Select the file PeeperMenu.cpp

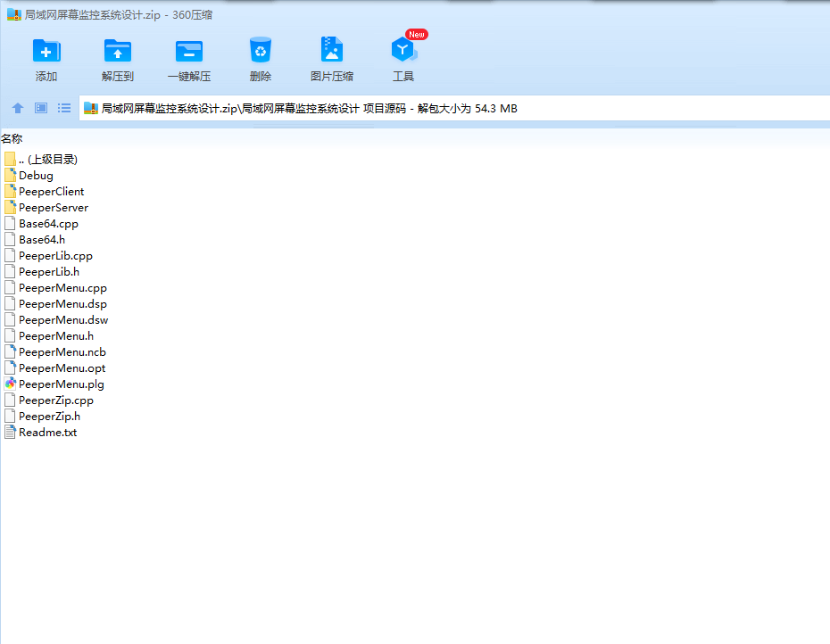click(56, 288)
